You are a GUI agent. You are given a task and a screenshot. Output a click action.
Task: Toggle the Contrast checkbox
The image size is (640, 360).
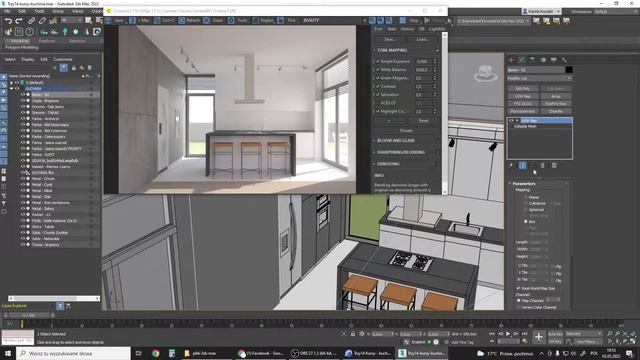pos(378,86)
